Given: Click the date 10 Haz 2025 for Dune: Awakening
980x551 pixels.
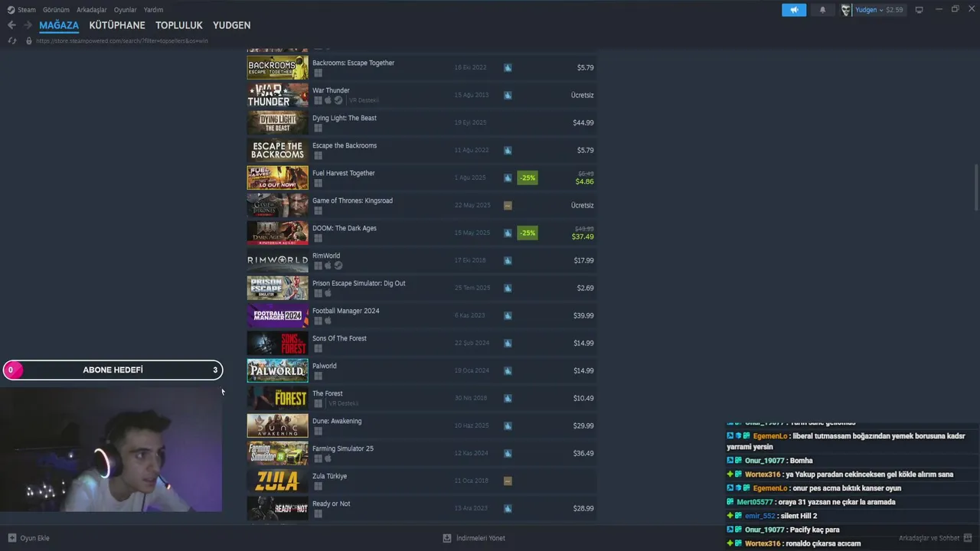Looking at the screenshot, I should (471, 425).
